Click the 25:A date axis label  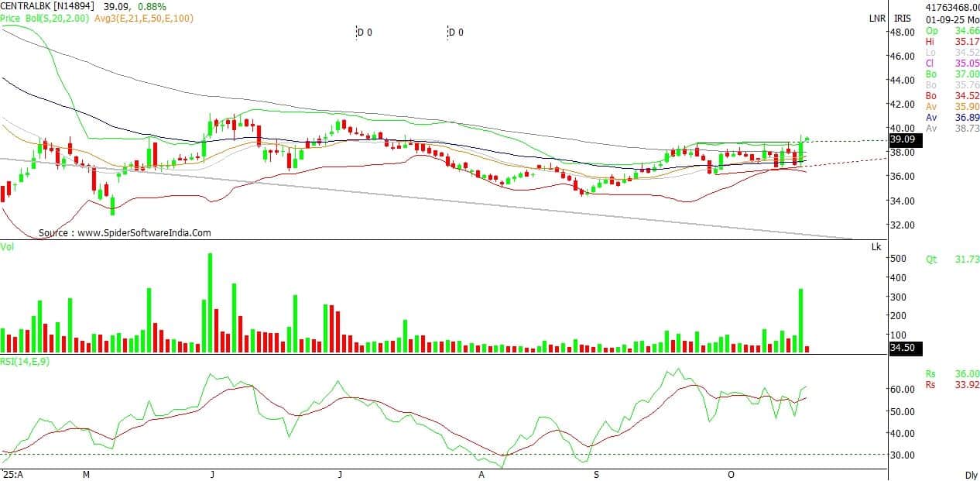pos(12,473)
